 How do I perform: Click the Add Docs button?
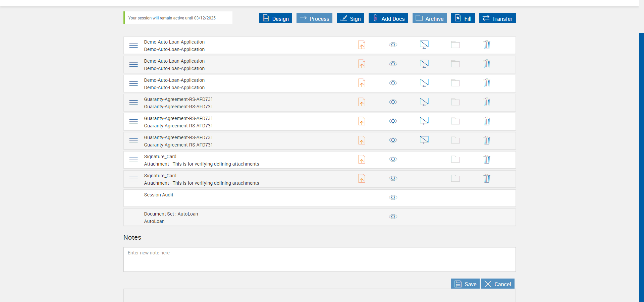(388, 18)
